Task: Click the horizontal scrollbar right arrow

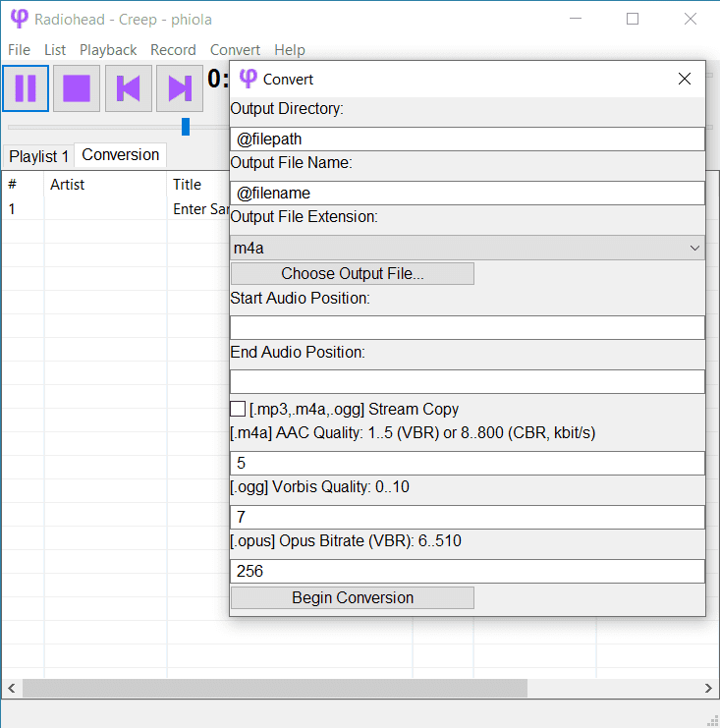Action: [x=708, y=688]
